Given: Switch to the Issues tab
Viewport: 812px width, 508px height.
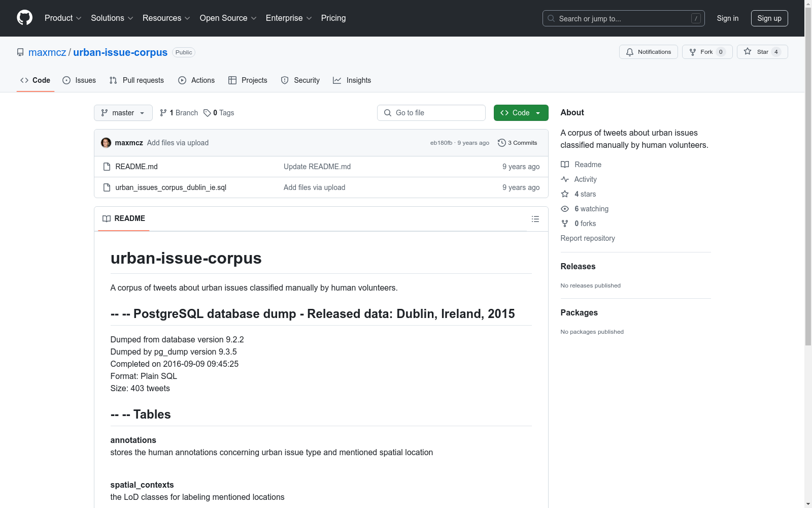Looking at the screenshot, I should click(79, 80).
